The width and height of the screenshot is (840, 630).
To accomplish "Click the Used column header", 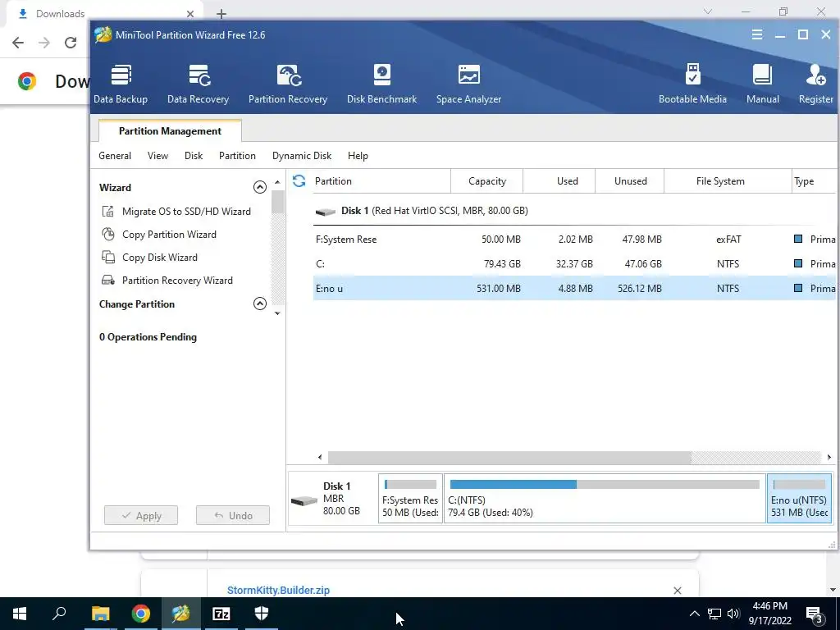I will pyautogui.click(x=559, y=181).
